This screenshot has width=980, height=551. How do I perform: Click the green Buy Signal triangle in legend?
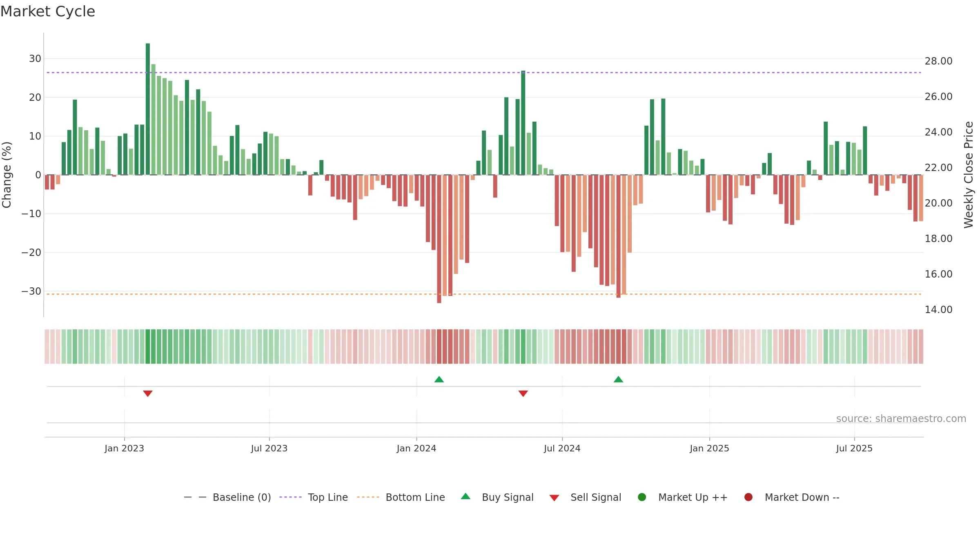[465, 497]
